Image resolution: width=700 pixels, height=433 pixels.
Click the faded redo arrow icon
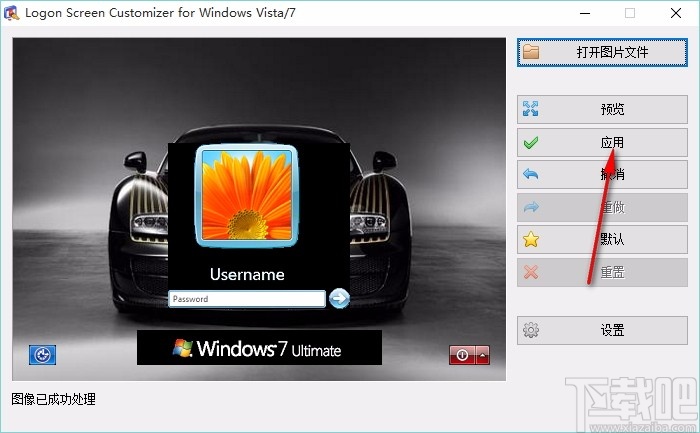[531, 207]
